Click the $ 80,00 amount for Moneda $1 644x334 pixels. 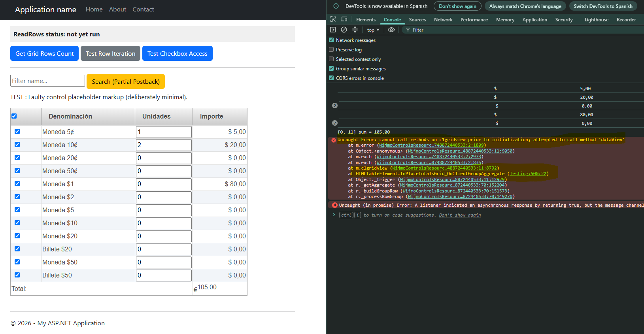pyautogui.click(x=235, y=184)
